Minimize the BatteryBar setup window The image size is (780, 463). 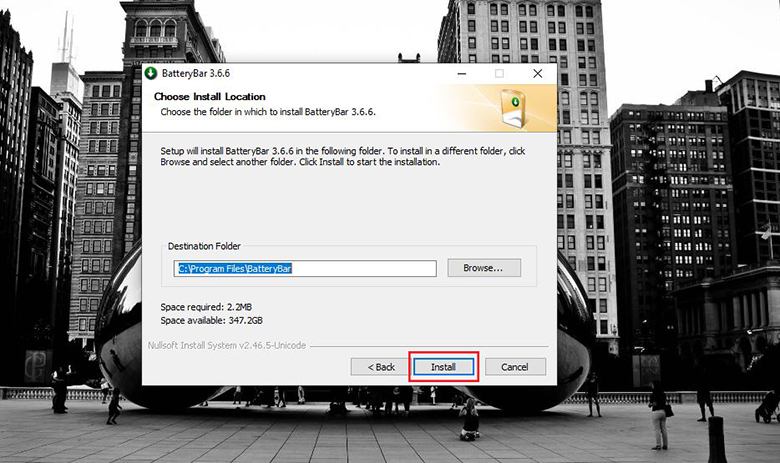[461, 74]
